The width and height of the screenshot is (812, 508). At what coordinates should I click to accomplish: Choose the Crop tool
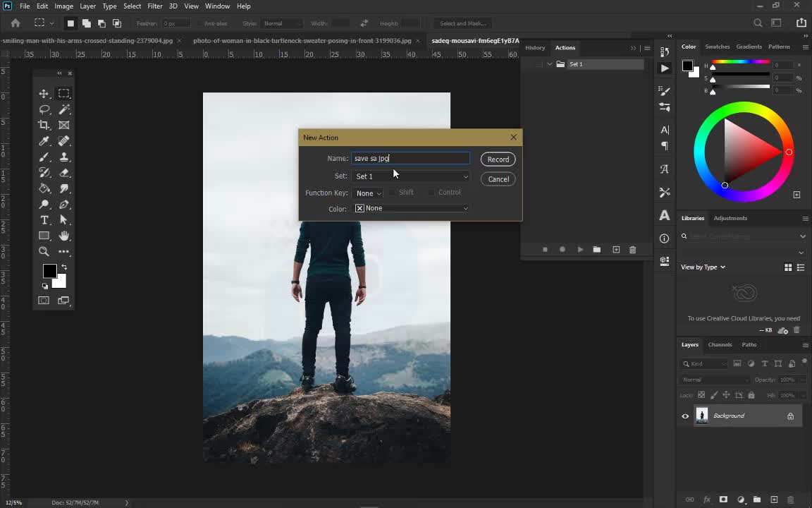tap(44, 125)
